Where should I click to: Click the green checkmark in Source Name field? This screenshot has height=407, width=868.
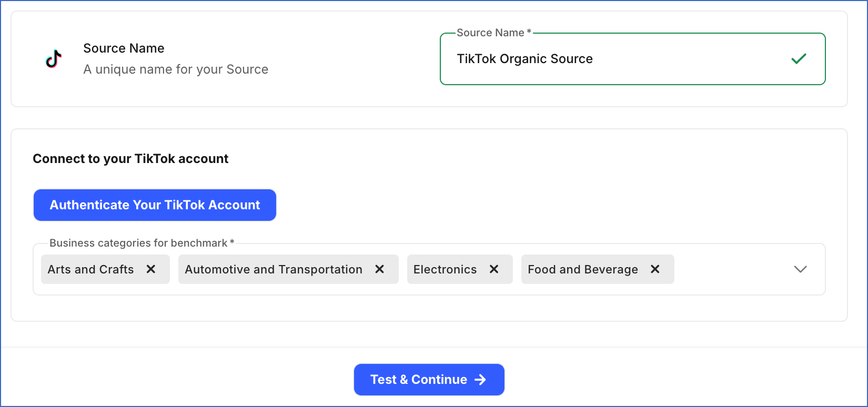tap(799, 59)
